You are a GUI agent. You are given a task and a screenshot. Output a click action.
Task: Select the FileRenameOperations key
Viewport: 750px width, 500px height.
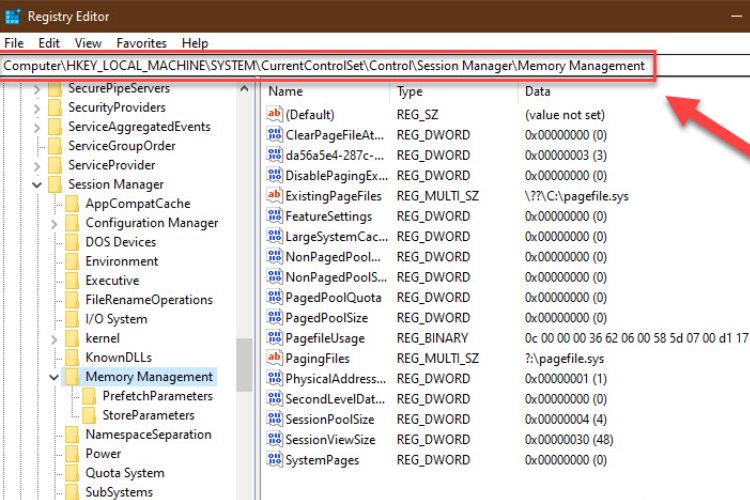click(x=149, y=300)
